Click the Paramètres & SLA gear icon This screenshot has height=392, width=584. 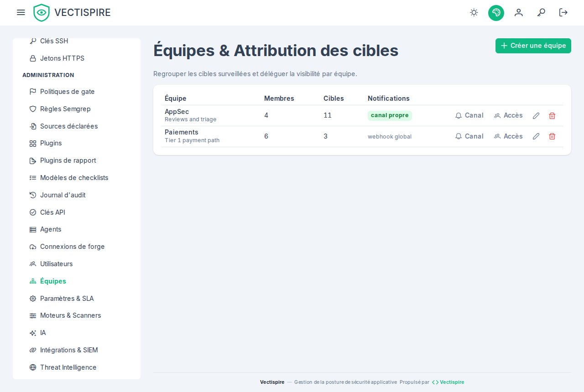(x=33, y=299)
